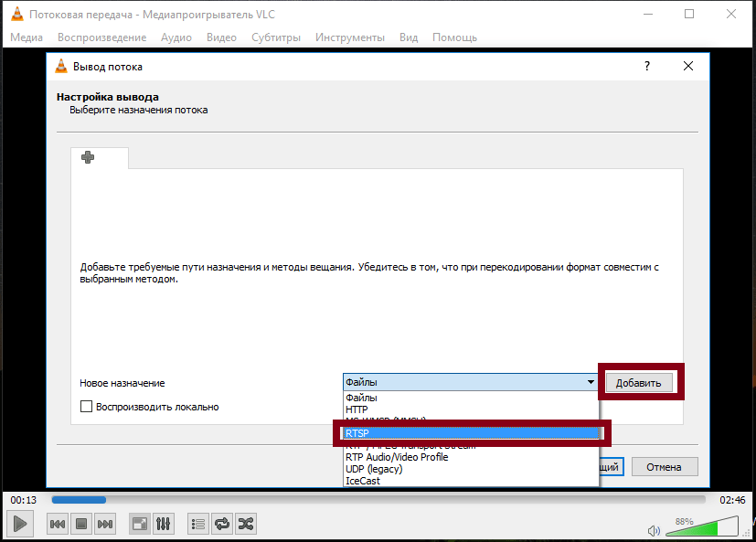Open extended settings equalizer icon
This screenshot has width=756, height=542.
pyautogui.click(x=164, y=524)
